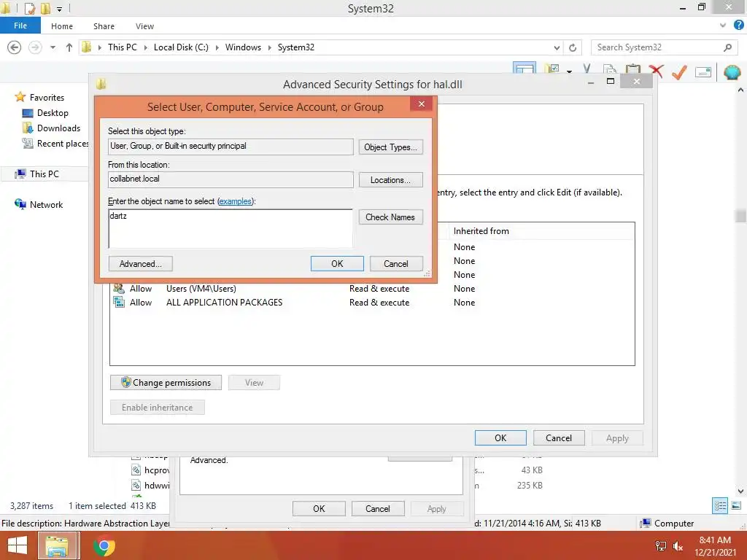747x560 pixels.
Task: Click OK in Advanced Security Settings
Action: pos(500,438)
